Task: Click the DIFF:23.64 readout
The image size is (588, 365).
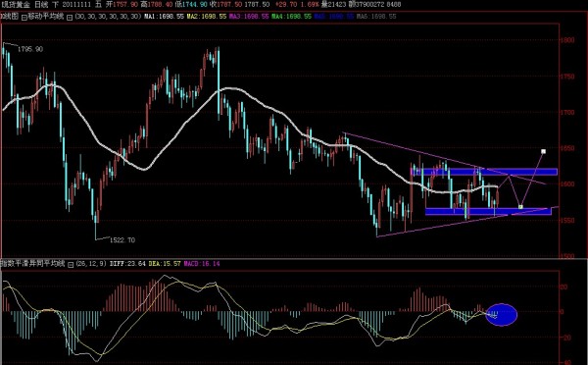Action: tap(127, 264)
